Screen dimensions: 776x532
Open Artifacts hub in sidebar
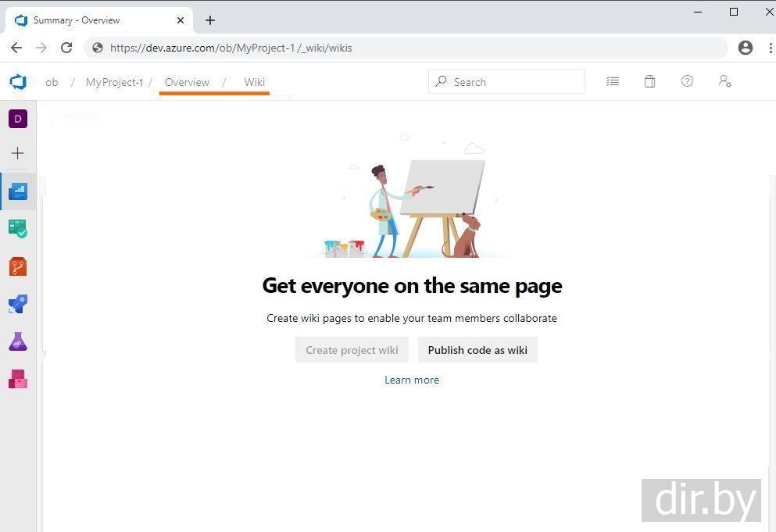pos(18,379)
